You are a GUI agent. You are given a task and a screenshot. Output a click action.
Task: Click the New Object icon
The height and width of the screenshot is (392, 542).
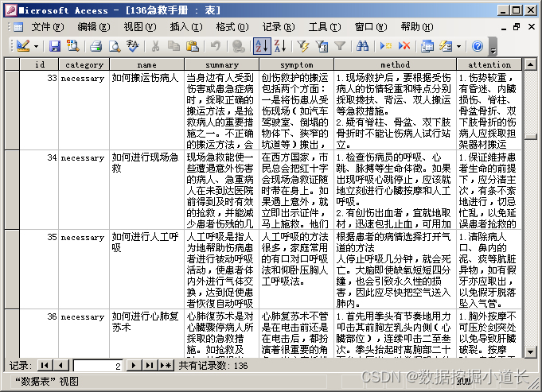pyautogui.click(x=446, y=46)
